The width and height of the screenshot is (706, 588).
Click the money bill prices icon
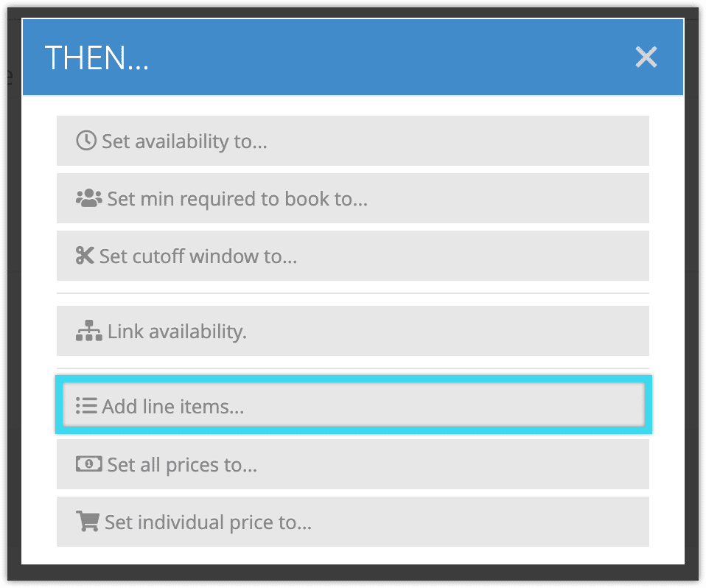click(88, 463)
